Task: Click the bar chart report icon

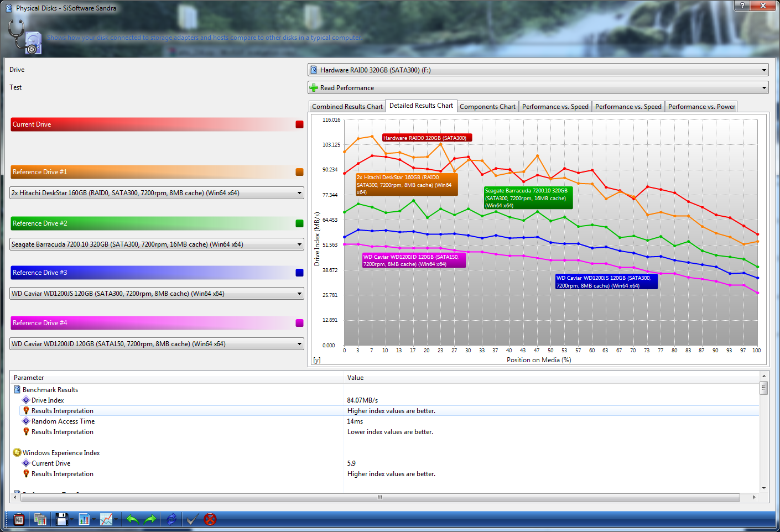Action: tap(84, 519)
